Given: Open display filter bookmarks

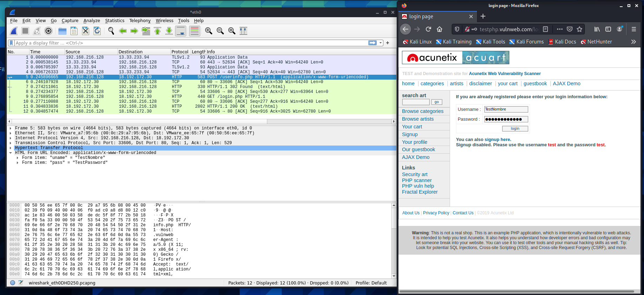Looking at the screenshot, I should [11, 43].
